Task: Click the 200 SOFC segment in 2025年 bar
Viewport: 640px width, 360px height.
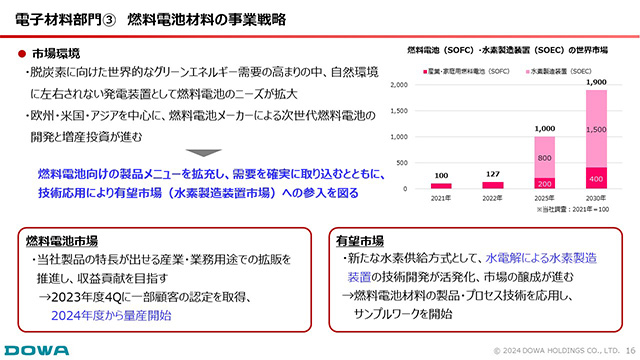Action: tap(544, 184)
